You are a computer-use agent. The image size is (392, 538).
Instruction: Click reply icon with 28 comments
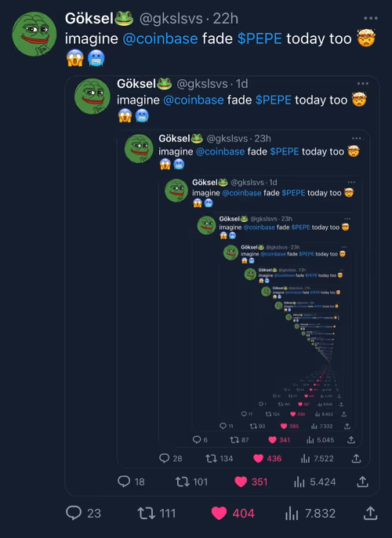coord(165,458)
